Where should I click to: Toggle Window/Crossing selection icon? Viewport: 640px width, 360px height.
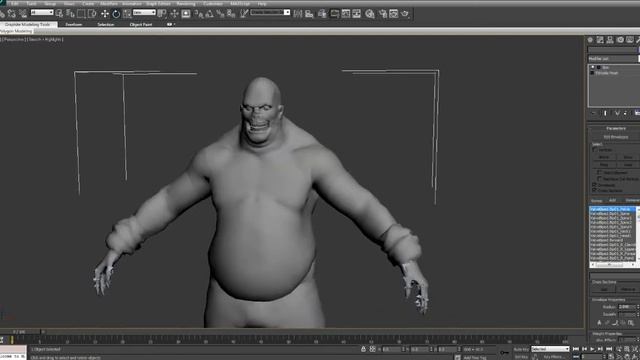(x=92, y=14)
